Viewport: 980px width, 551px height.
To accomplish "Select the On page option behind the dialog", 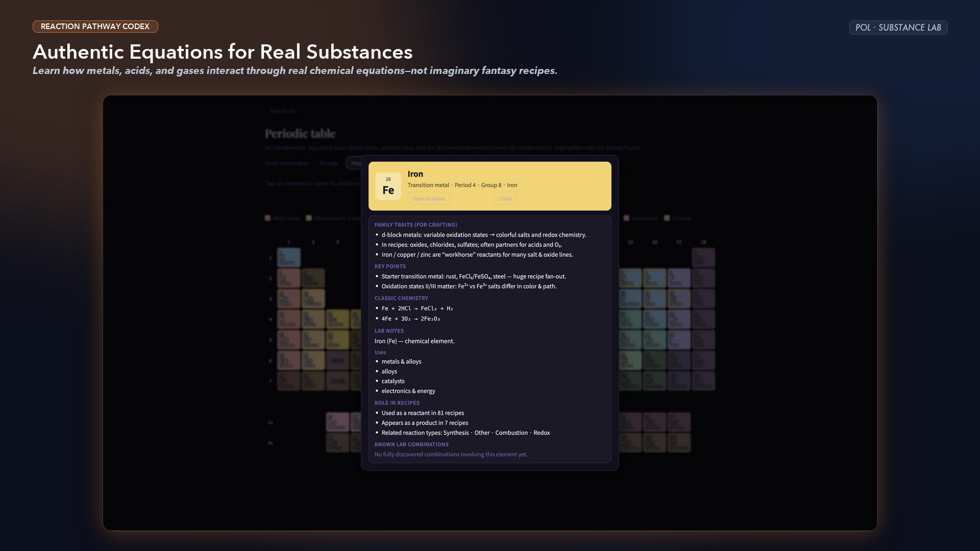I will [x=329, y=163].
